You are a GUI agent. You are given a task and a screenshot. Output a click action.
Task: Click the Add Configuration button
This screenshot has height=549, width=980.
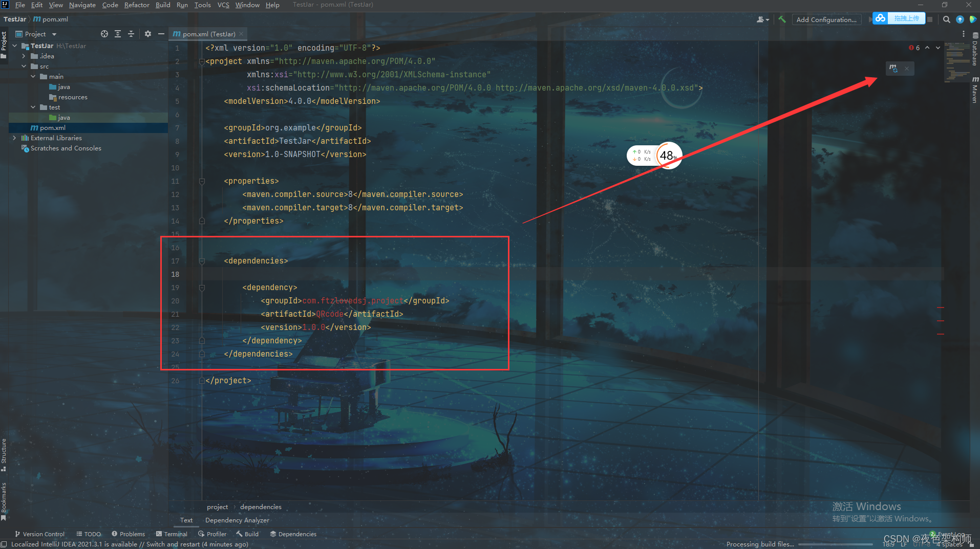click(826, 19)
